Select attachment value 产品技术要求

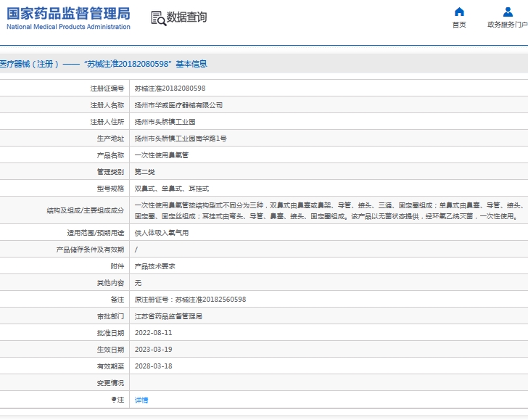155,266
